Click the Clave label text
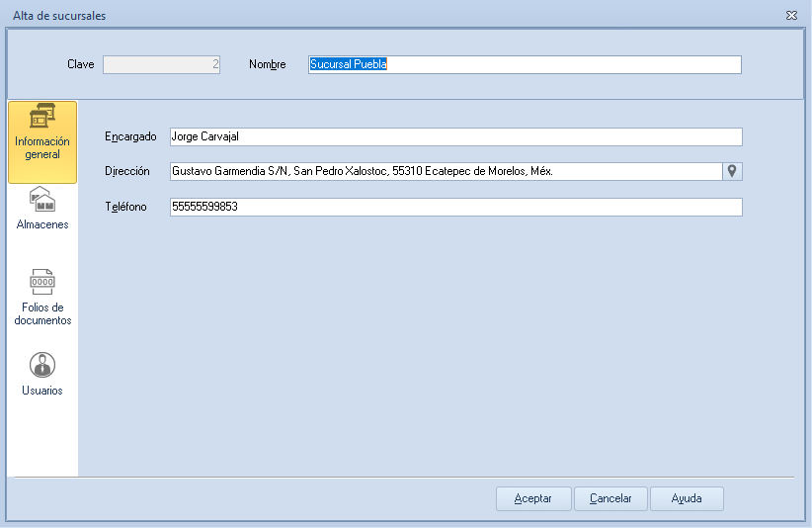The width and height of the screenshot is (812, 528). click(81, 64)
